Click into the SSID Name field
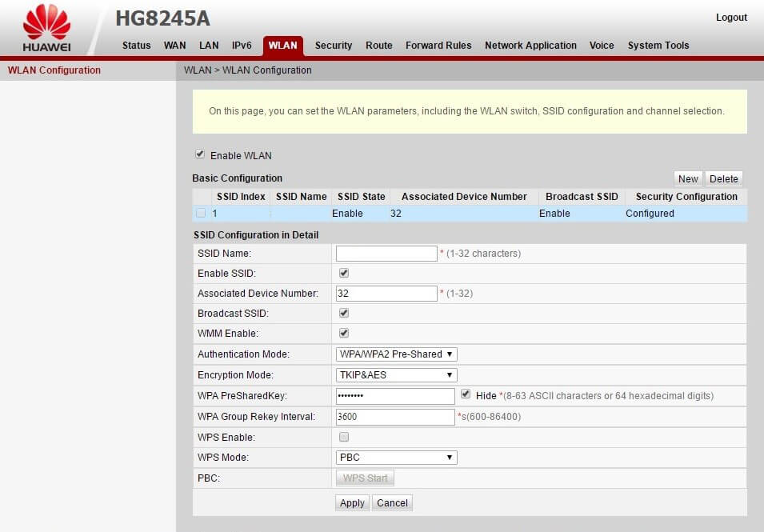This screenshot has width=764, height=532. pyautogui.click(x=386, y=254)
